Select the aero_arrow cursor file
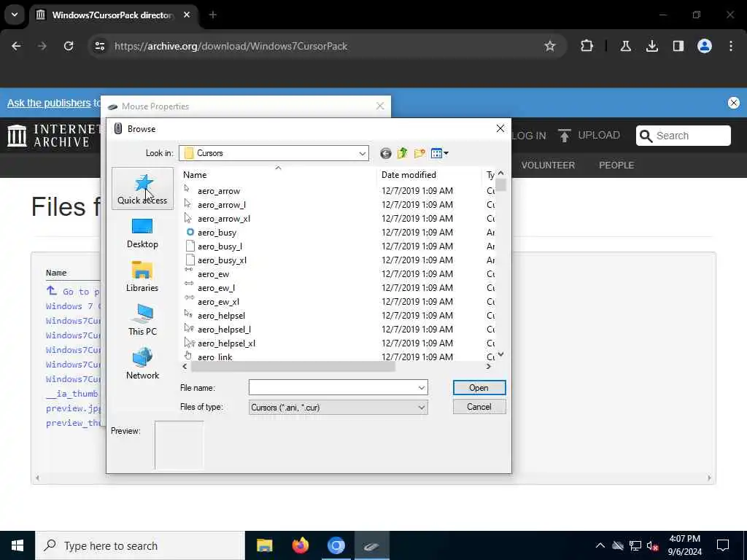This screenshot has width=747, height=560. (x=219, y=191)
